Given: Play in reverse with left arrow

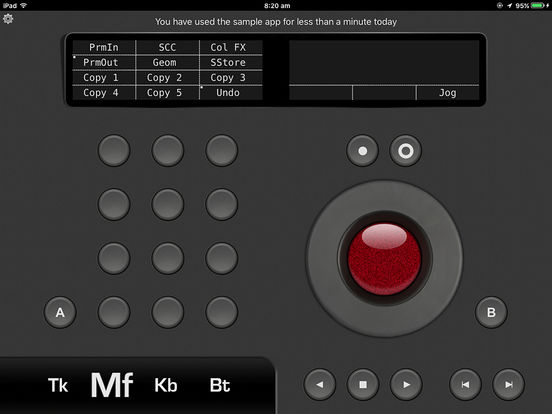Looking at the screenshot, I should click(x=320, y=384).
